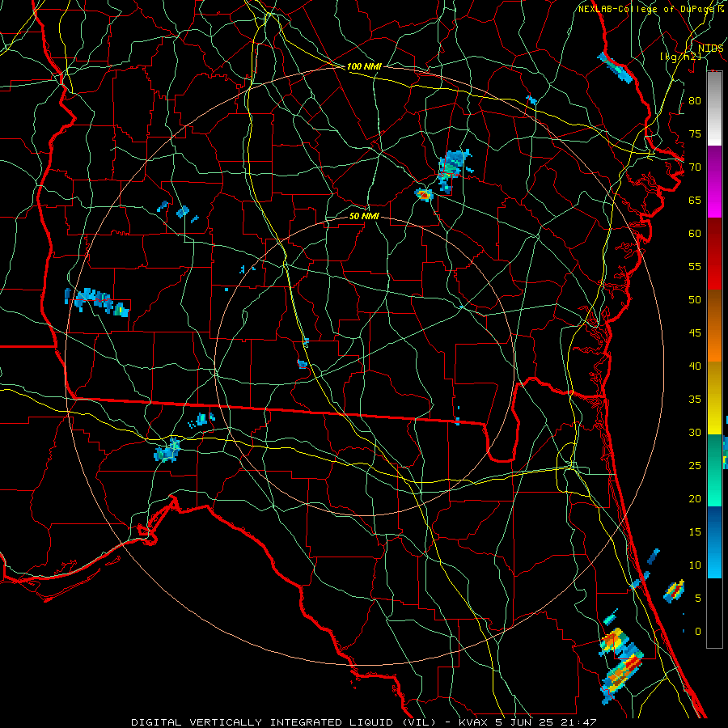
Task: Select the 20 value on the VIL scale
Action: pos(695,498)
